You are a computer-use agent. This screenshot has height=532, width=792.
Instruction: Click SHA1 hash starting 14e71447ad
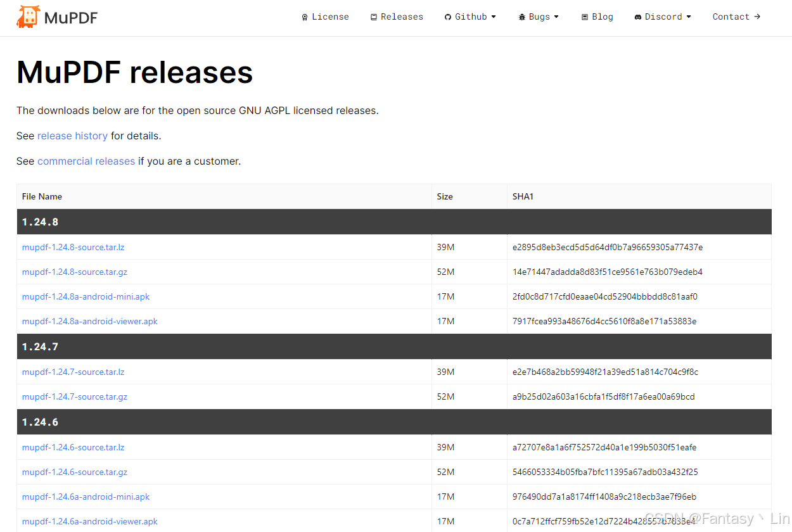(608, 272)
